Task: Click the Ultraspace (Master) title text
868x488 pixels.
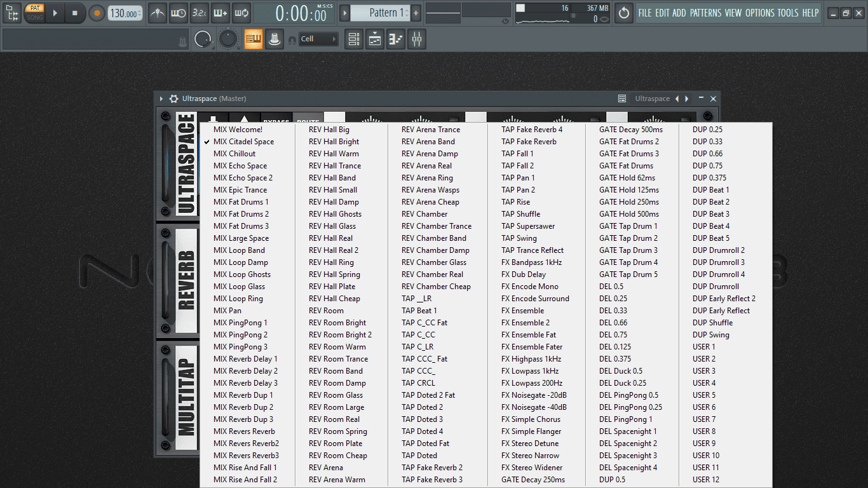Action: pyautogui.click(x=214, y=98)
